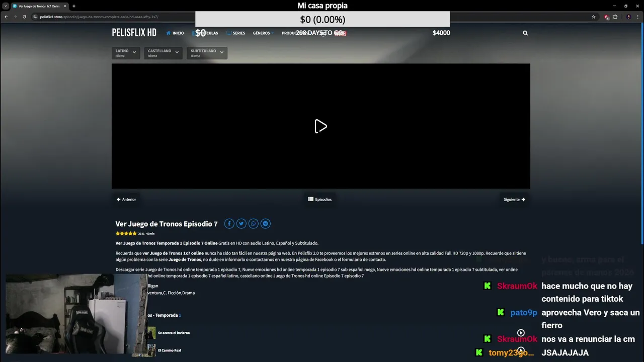This screenshot has width=644, height=362.
Task: Open a new browser tab
Action: click(x=73, y=6)
